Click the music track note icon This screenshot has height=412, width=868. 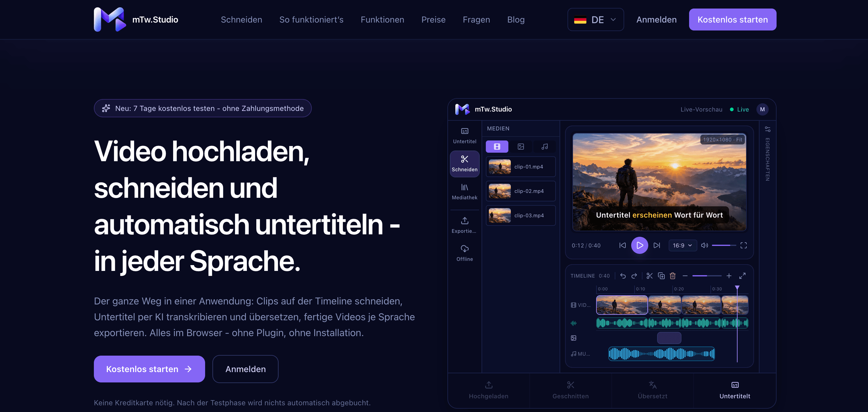573,354
